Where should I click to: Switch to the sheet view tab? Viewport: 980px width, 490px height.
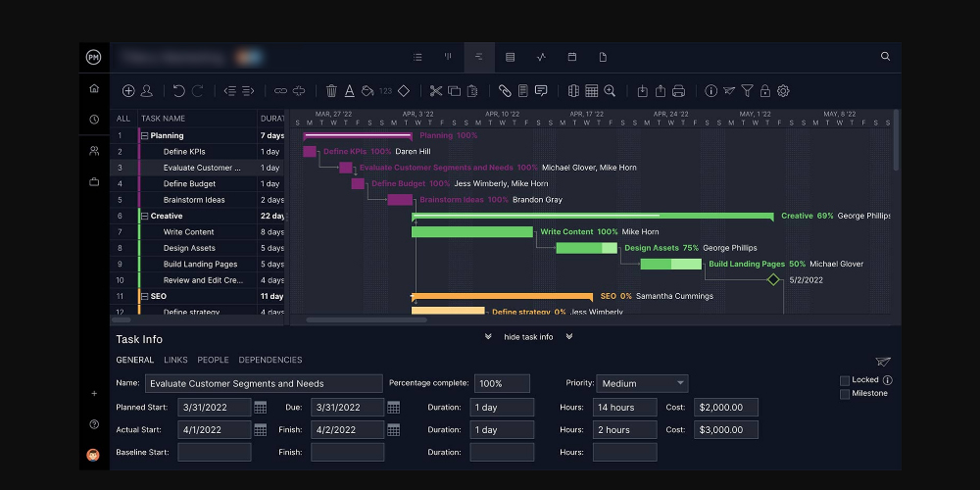pyautogui.click(x=510, y=57)
